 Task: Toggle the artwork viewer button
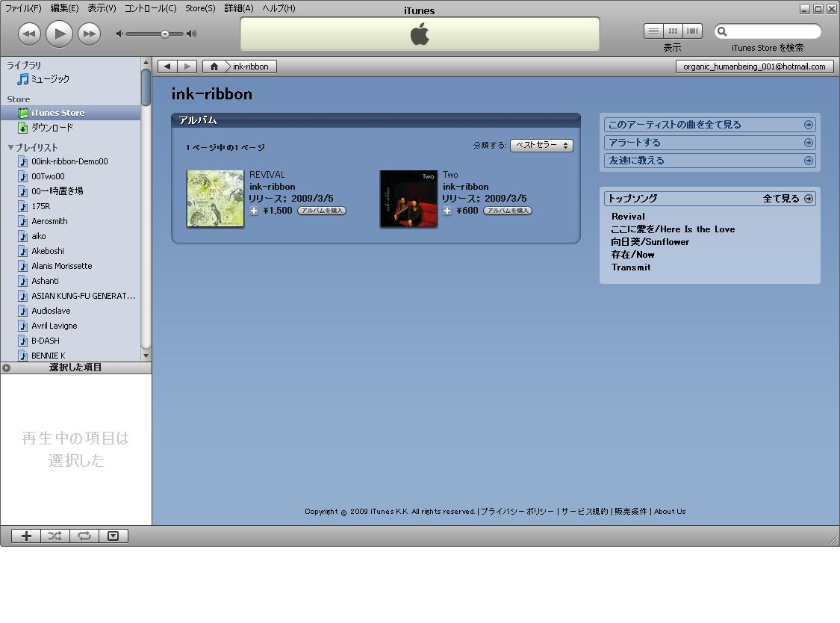[x=113, y=536]
